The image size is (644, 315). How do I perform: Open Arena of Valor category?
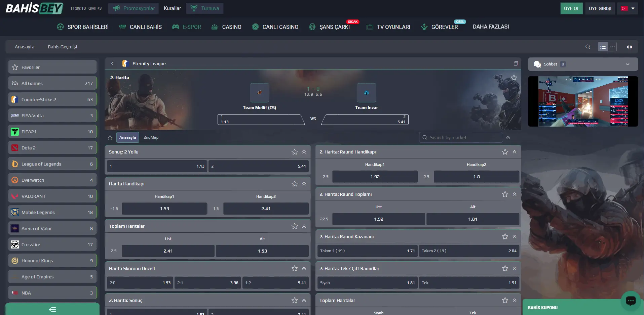pos(52,228)
